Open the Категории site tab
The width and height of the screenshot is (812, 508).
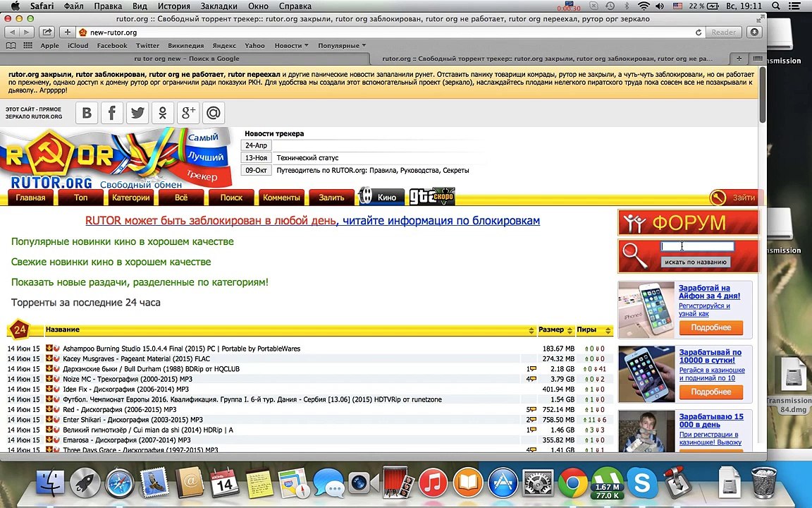pos(130,198)
